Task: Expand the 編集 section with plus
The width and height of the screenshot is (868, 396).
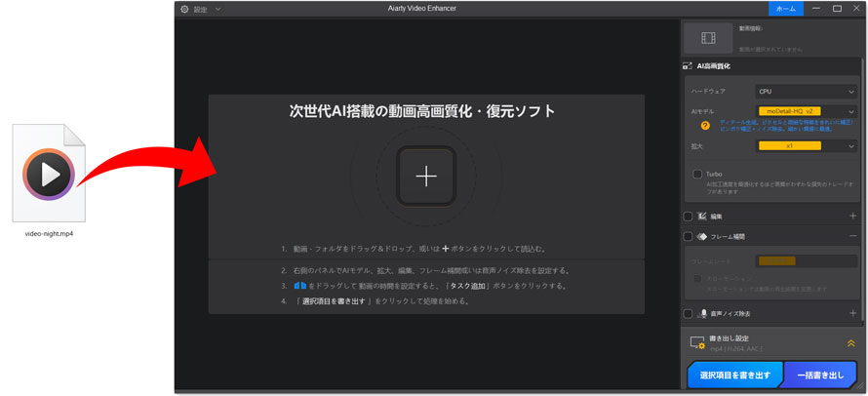Action: tap(852, 216)
